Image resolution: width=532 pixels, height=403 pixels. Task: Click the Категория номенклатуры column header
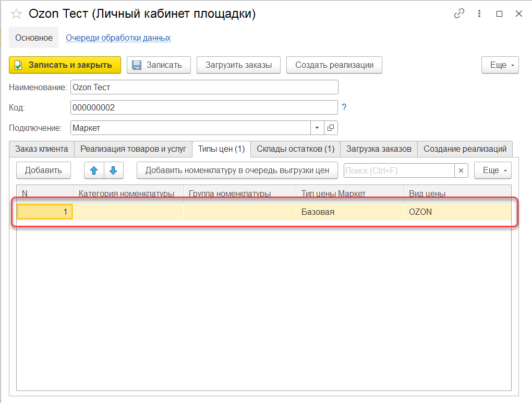[128, 194]
